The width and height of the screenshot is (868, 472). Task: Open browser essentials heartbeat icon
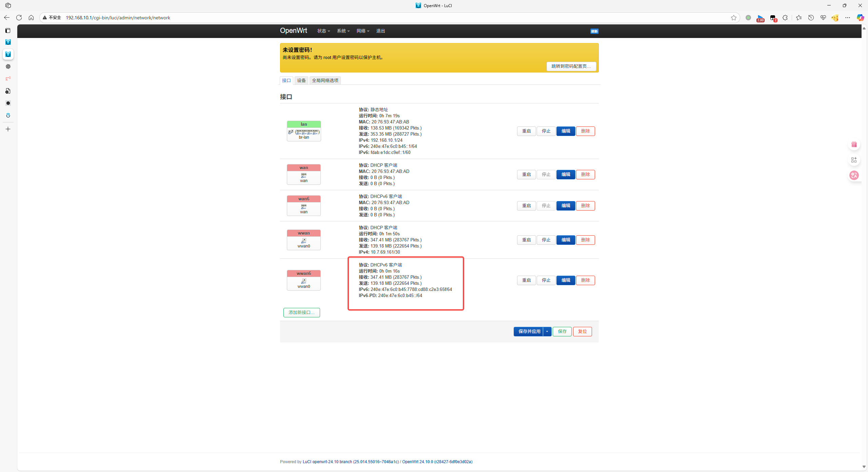(x=823, y=18)
